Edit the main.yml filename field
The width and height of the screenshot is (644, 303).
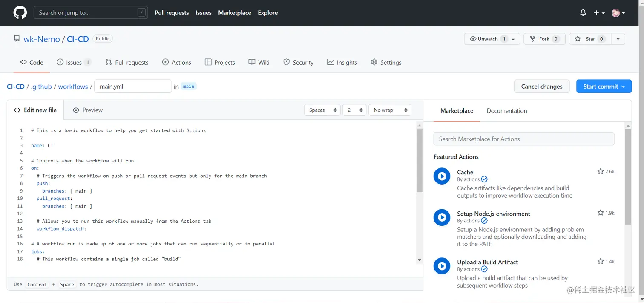tap(133, 86)
